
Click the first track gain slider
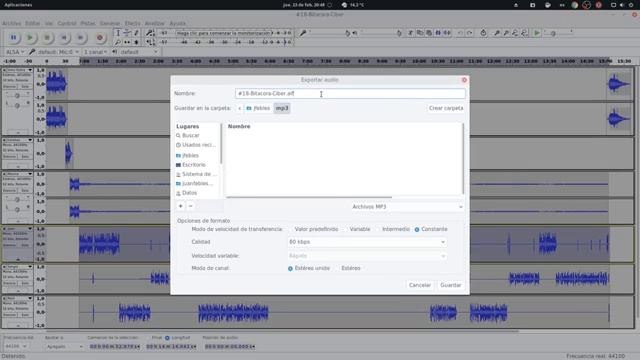17,96
